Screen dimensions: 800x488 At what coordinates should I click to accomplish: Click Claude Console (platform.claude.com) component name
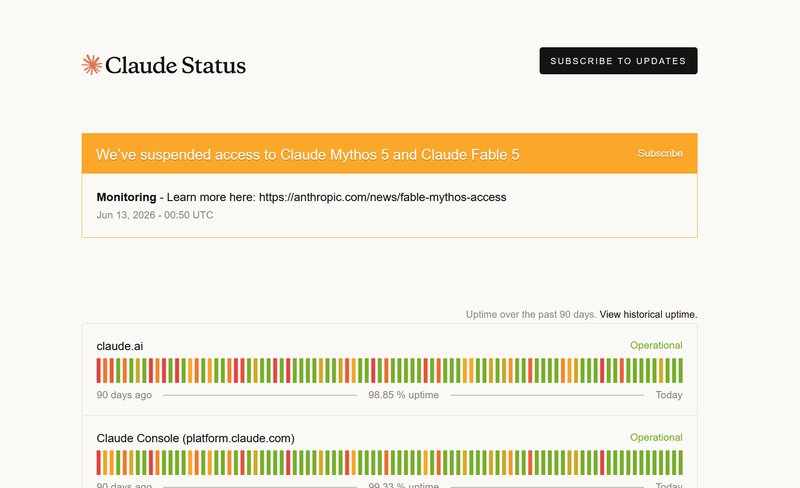[195, 438]
